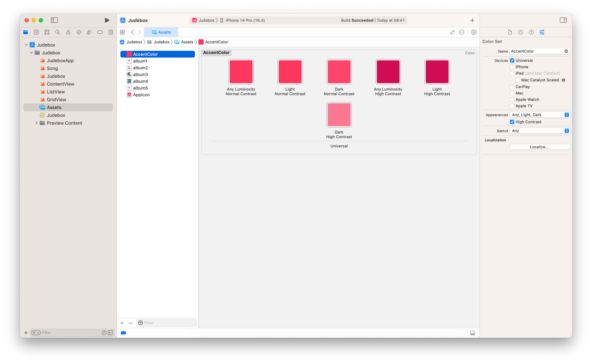The width and height of the screenshot is (592, 364).
Task: Toggle the navigator sidebar icon
Action: pos(54,20)
